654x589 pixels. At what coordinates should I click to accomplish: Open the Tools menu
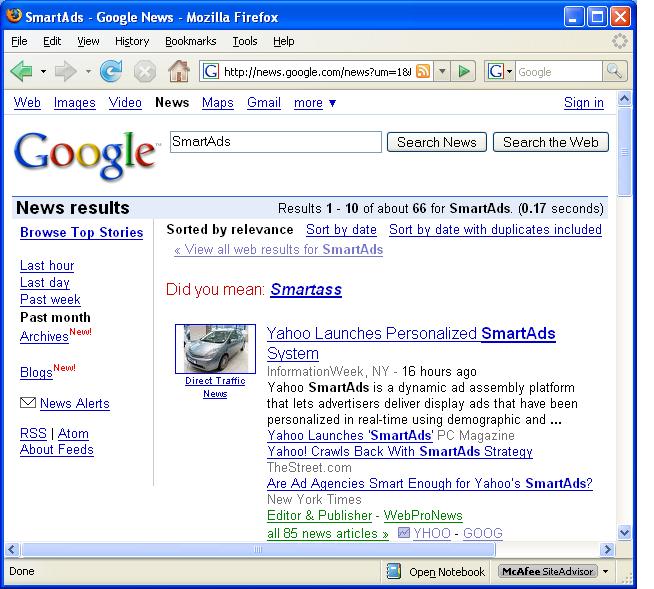tap(245, 41)
